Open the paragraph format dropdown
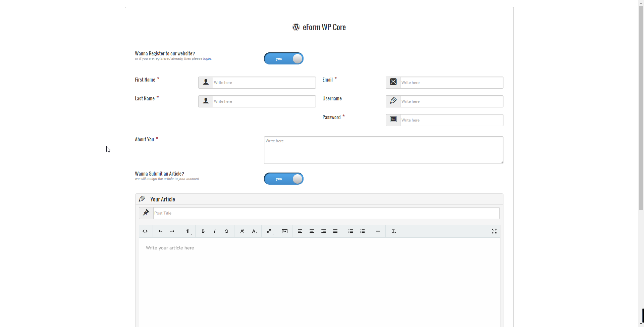This screenshot has height=327, width=644. click(189, 231)
